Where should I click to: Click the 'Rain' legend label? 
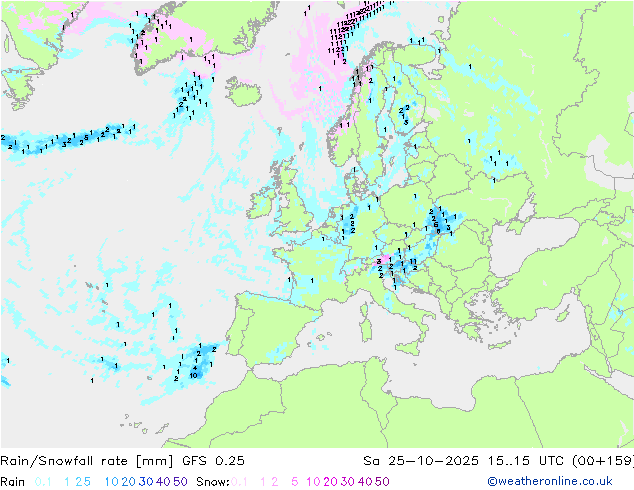(13, 482)
